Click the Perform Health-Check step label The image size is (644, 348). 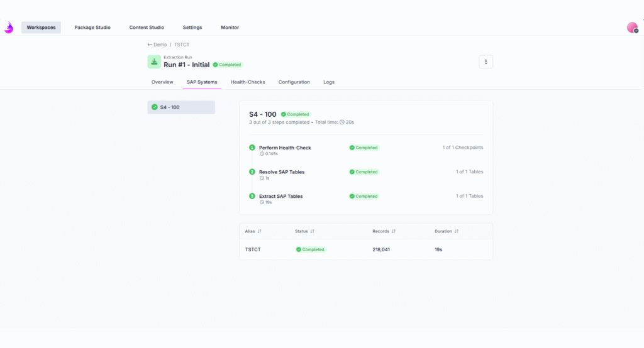[285, 148]
